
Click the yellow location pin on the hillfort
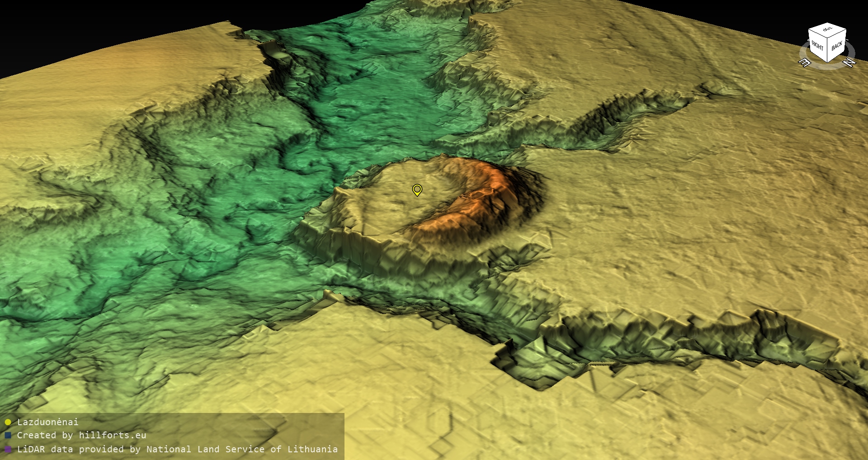coord(417,190)
